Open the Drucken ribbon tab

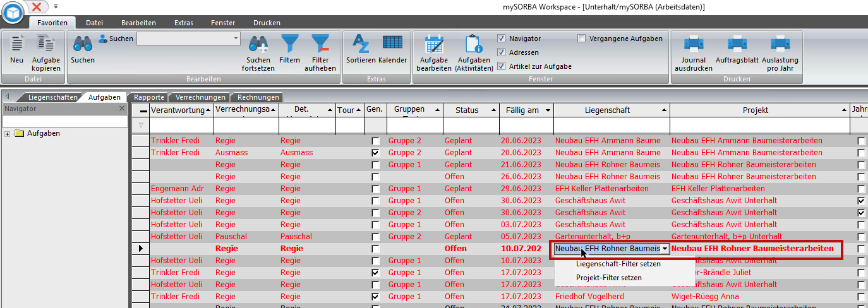[x=267, y=23]
